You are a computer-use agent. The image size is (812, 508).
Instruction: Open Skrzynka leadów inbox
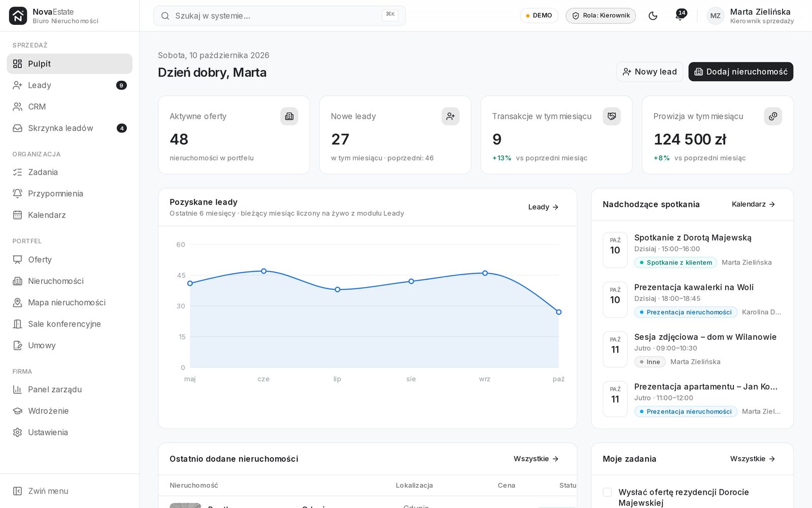[70, 128]
